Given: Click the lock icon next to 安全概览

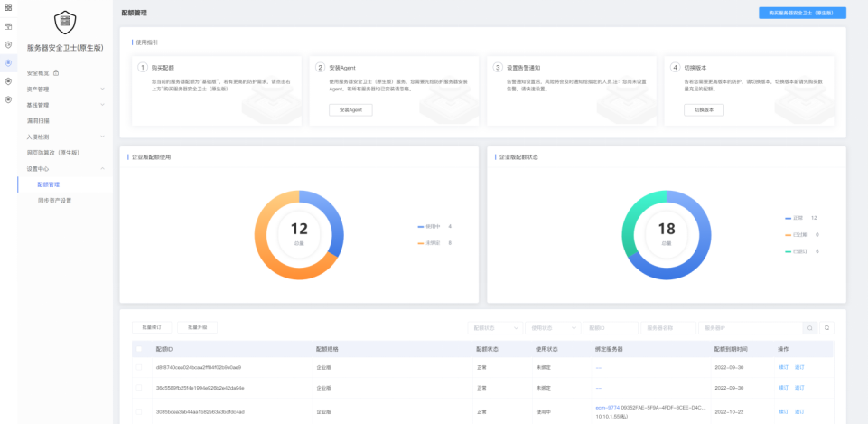Looking at the screenshot, I should click(x=56, y=72).
